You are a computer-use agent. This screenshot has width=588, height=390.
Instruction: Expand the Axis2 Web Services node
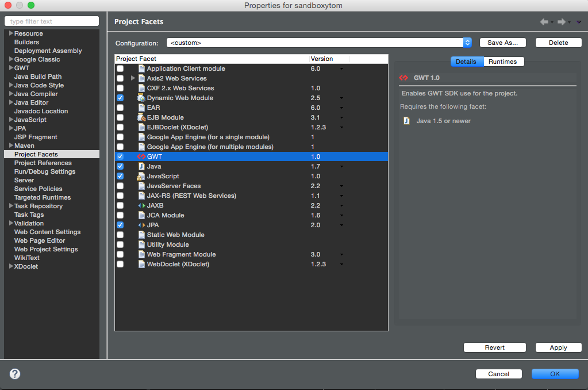click(x=133, y=78)
